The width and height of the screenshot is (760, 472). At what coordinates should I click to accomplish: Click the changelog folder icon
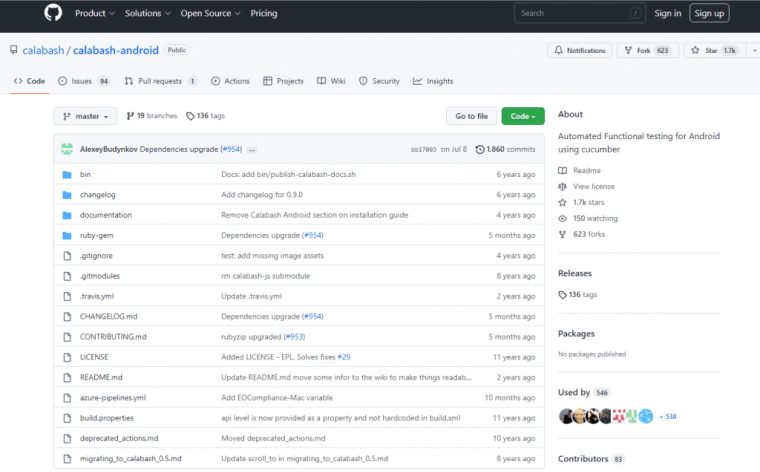(x=67, y=195)
